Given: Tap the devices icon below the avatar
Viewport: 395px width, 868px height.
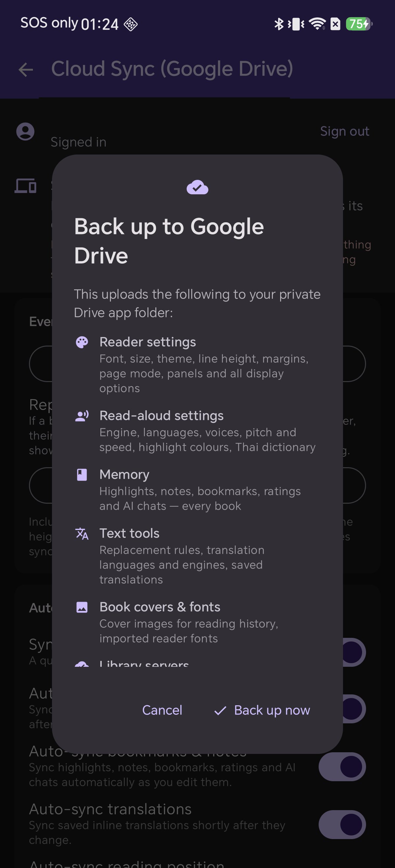Looking at the screenshot, I should [25, 186].
